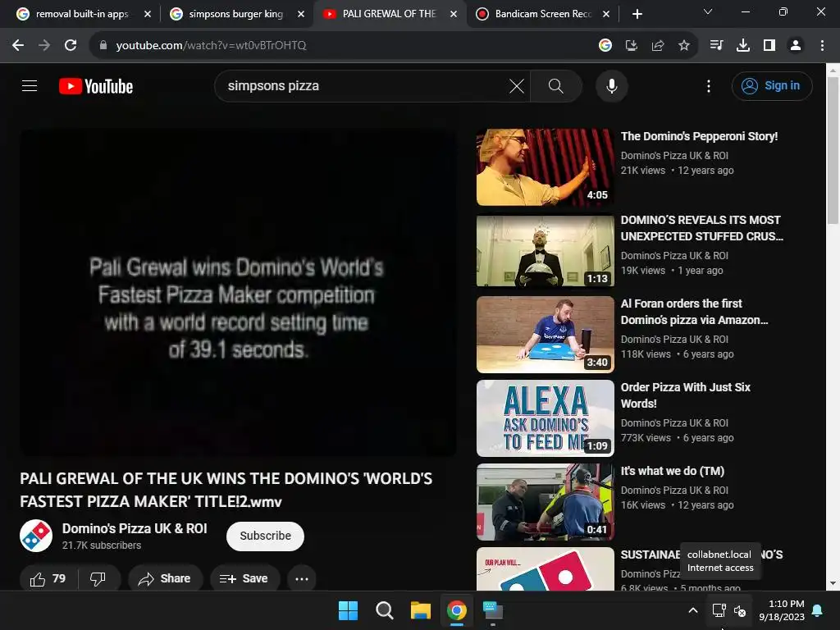This screenshot has height=630, width=840.
Task: Open ALEXA ASK DOMINO'S thumbnail
Action: click(x=546, y=418)
